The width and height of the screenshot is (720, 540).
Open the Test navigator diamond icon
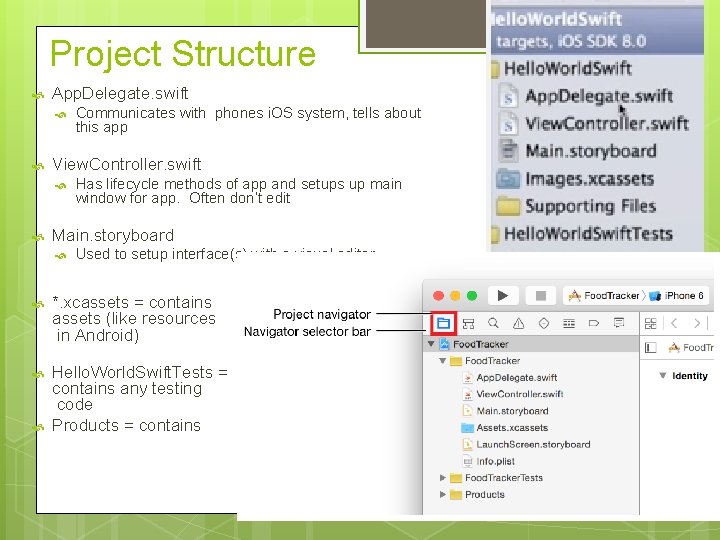click(544, 323)
